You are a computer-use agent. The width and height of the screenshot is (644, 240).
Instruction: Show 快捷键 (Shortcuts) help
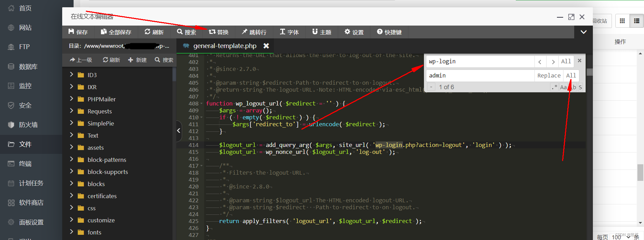click(x=389, y=32)
